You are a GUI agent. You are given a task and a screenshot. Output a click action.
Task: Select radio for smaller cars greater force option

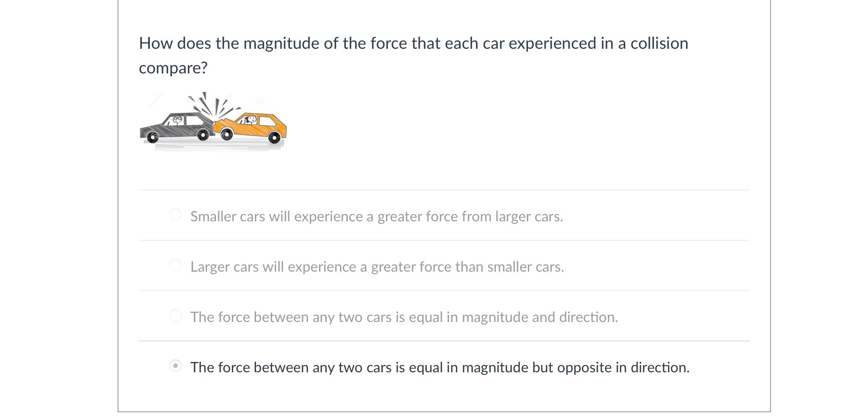pyautogui.click(x=175, y=214)
